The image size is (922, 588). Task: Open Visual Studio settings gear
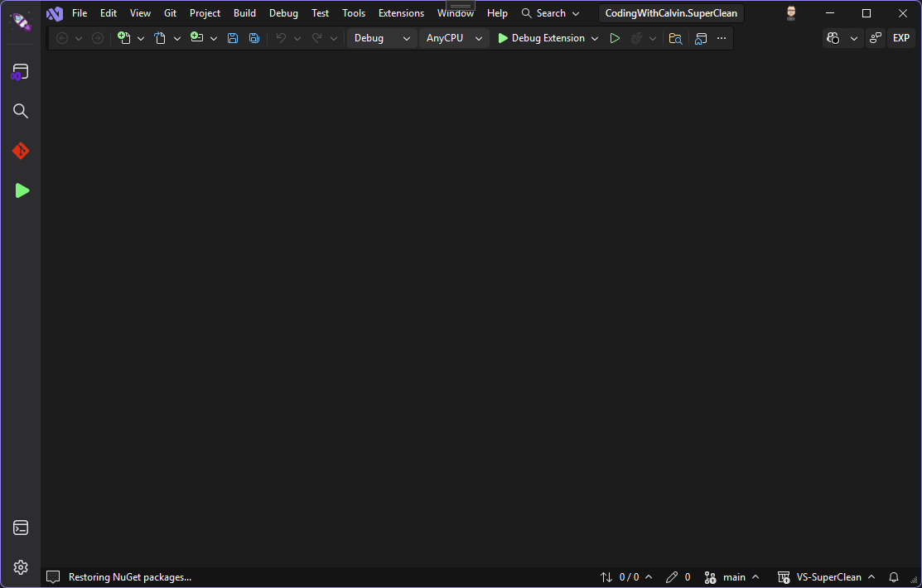click(20, 567)
